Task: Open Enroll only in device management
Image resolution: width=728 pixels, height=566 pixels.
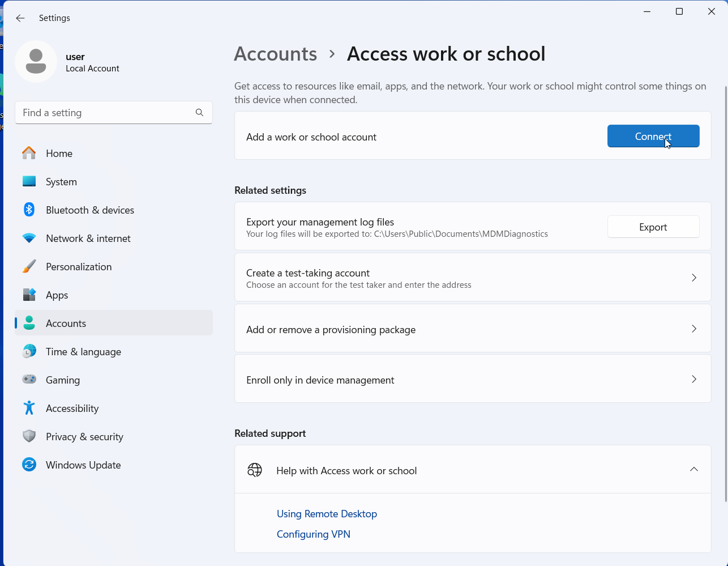Action: click(473, 380)
